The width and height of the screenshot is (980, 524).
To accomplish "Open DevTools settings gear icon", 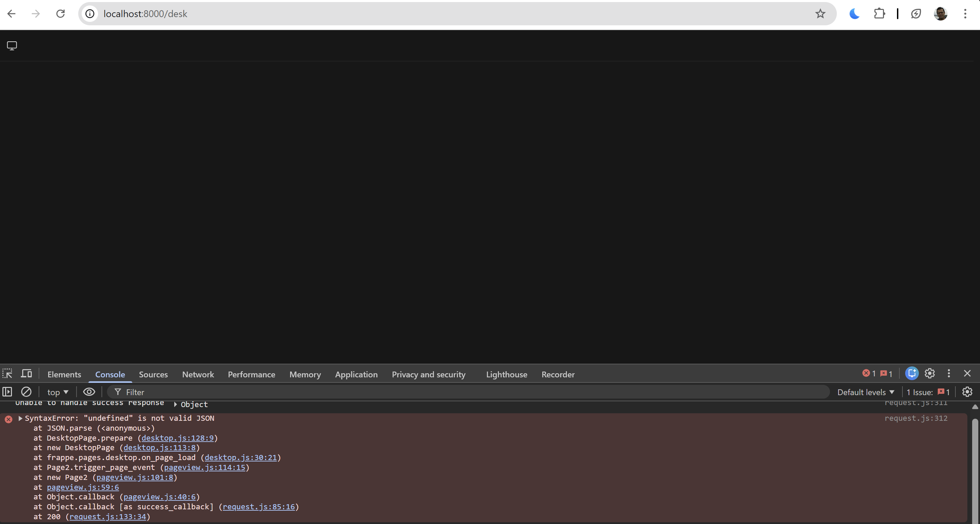I will click(930, 373).
